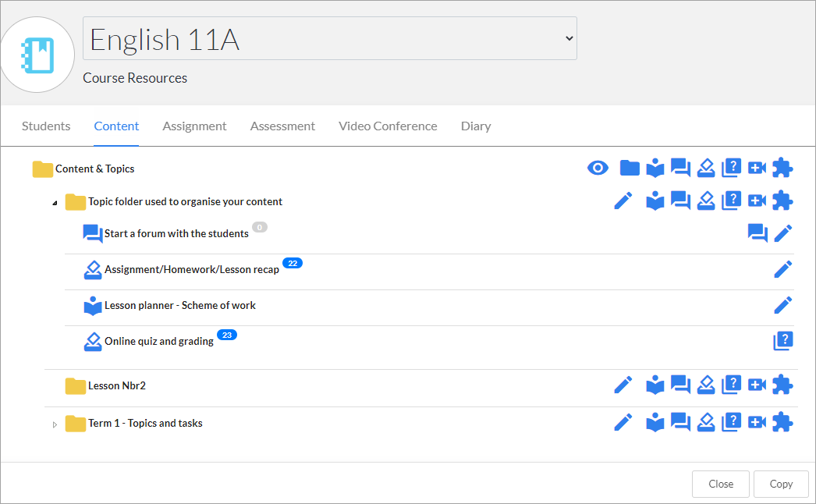
Task: Edit pencil for Assignment/Homework/Lesson recap
Action: tap(782, 269)
